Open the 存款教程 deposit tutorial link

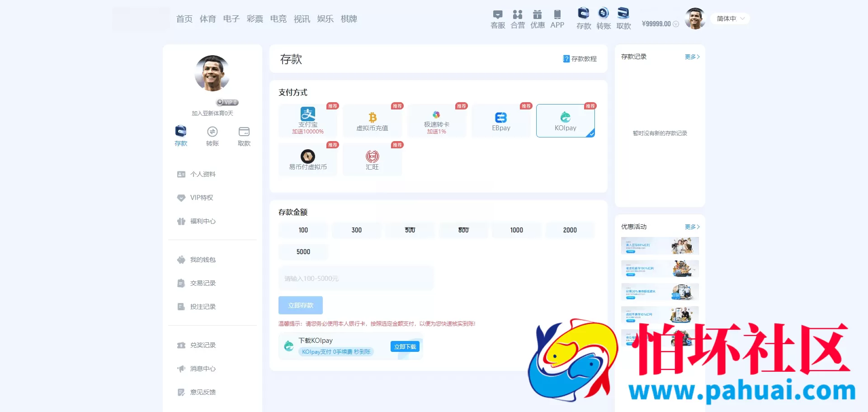click(x=580, y=59)
